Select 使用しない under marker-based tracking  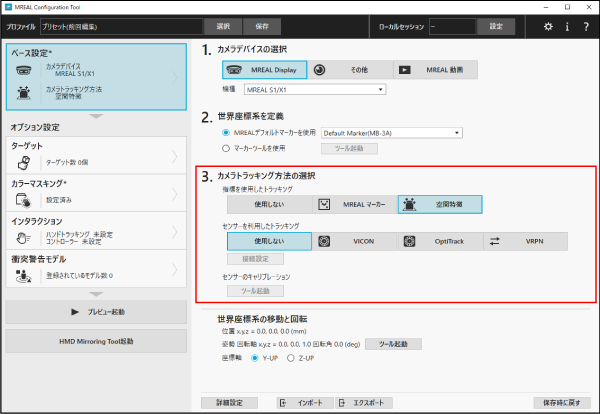[x=269, y=204]
